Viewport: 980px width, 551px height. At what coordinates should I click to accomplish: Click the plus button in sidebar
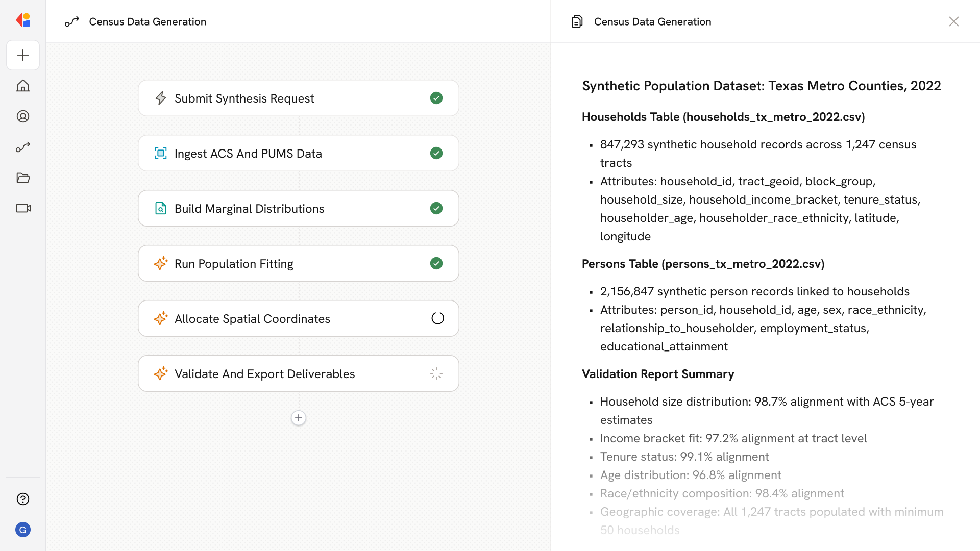pos(23,55)
